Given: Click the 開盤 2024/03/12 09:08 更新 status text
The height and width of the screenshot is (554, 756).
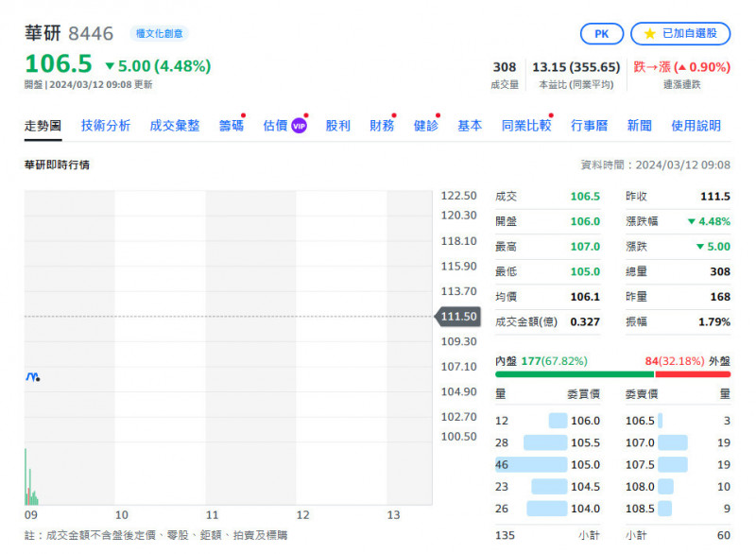Looking at the screenshot, I should [88, 85].
